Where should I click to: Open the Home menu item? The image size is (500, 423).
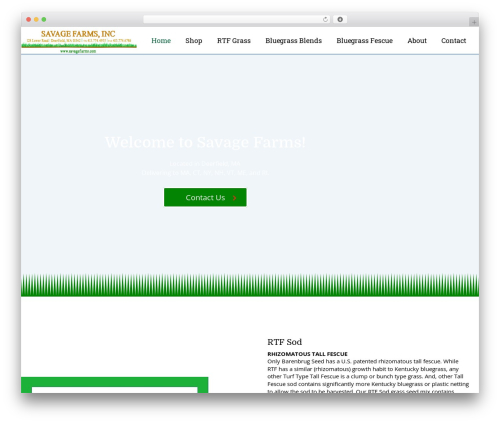pyautogui.click(x=161, y=41)
